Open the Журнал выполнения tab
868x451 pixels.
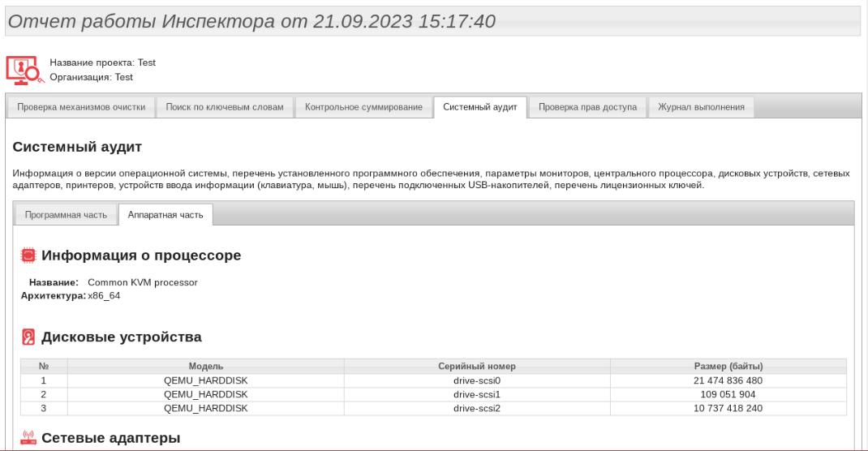(x=701, y=107)
